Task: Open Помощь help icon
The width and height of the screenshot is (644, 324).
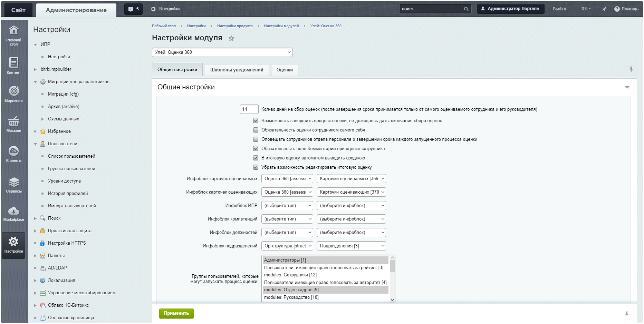Action: [626, 9]
